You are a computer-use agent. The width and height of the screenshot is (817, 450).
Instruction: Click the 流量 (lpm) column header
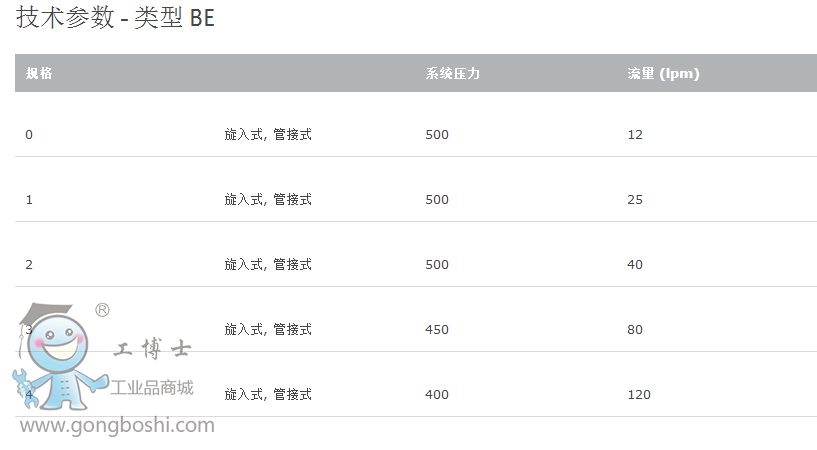coord(663,73)
